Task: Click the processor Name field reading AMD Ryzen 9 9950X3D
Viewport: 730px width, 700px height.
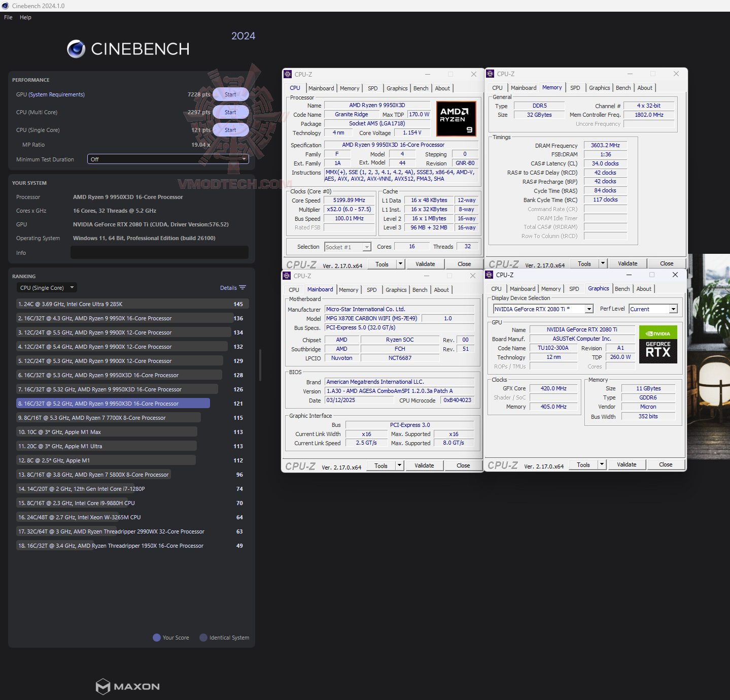Action: click(x=377, y=106)
